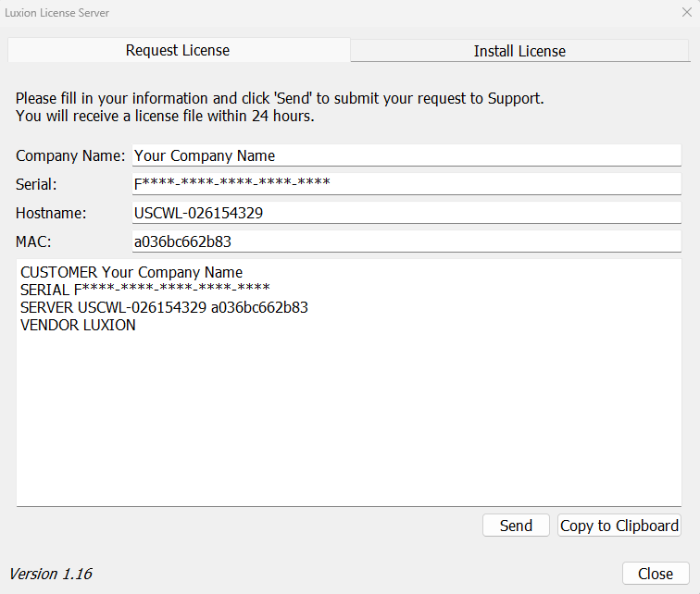
Task: Click the 'Serial:' label
Action: pos(36,184)
